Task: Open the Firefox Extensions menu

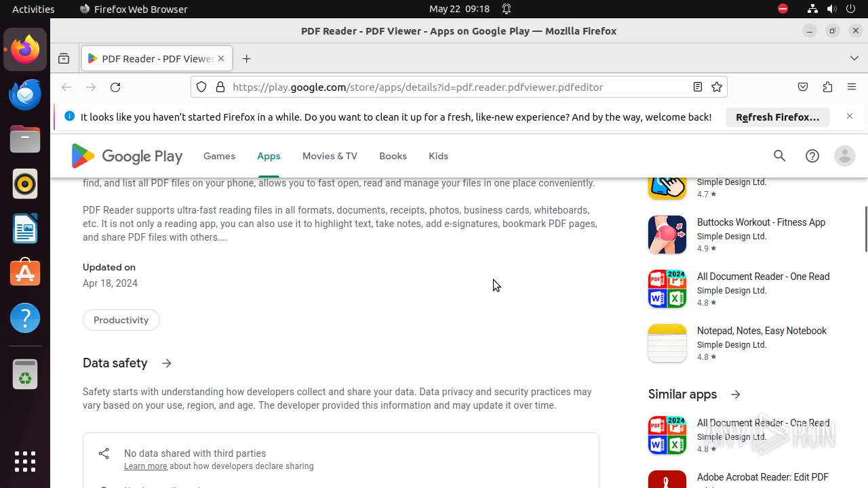Action: [827, 87]
